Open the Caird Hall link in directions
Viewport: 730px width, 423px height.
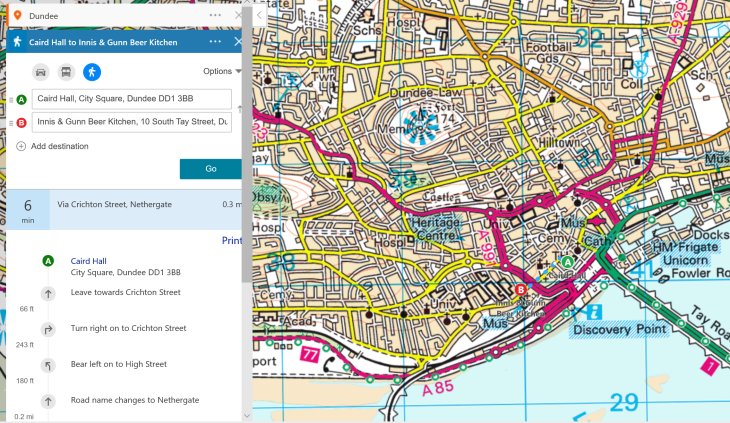[88, 261]
